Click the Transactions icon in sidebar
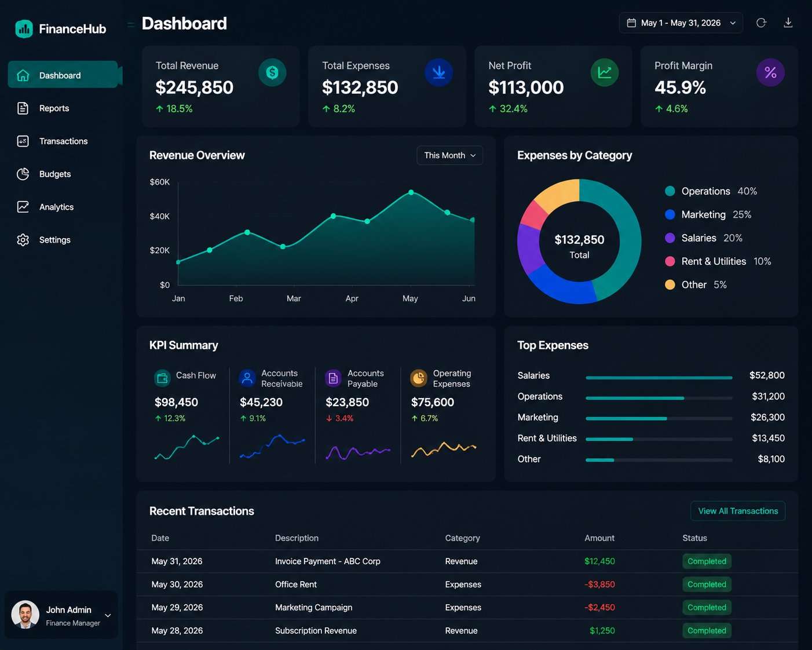 point(23,141)
